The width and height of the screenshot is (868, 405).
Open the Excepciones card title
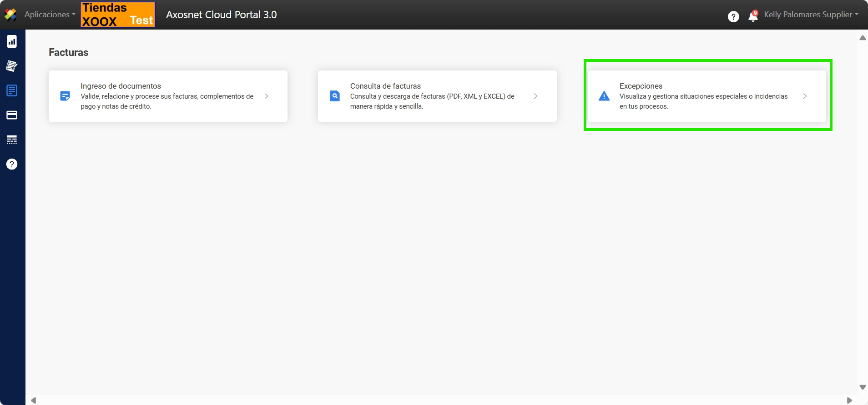point(641,86)
